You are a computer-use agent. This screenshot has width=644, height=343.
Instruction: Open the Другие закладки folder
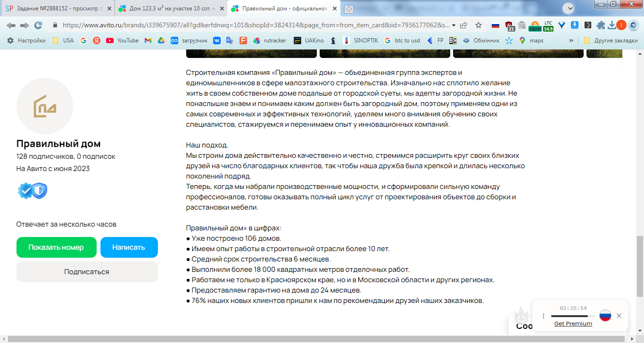611,41
